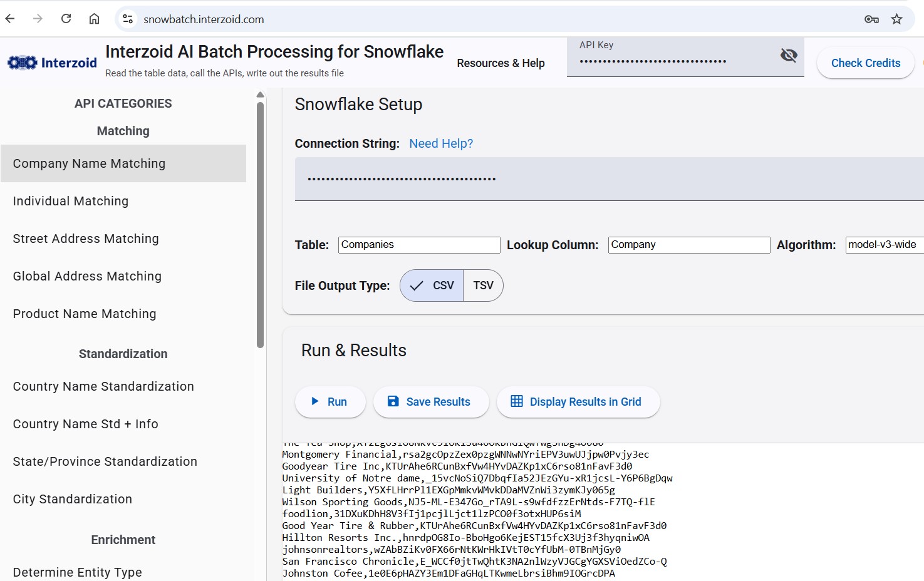Image resolution: width=924 pixels, height=581 pixels.
Task: Edit the Lookup Column field containing Company
Action: click(x=689, y=245)
